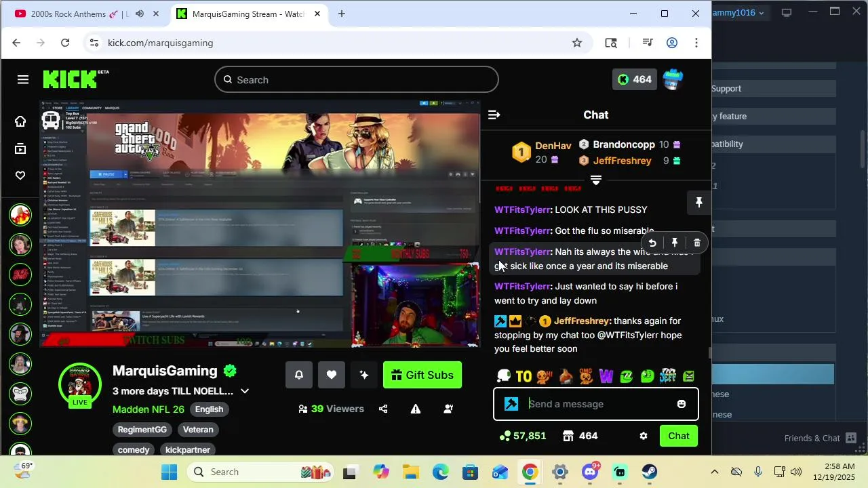Open Following heart icon in sidebar

click(x=20, y=176)
